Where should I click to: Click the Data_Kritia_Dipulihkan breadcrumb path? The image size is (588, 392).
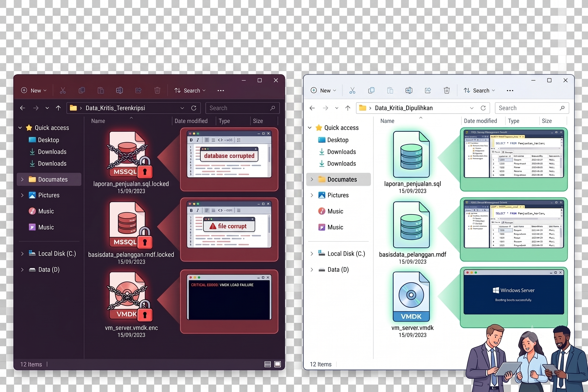(x=404, y=108)
